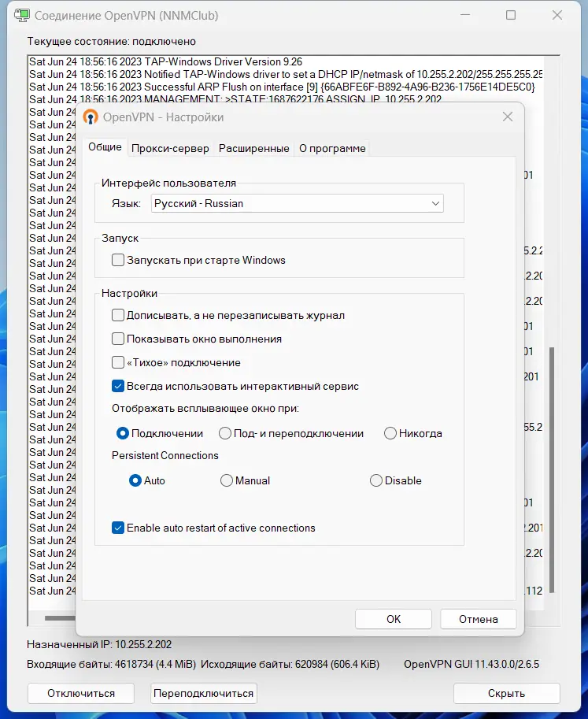Click Входящие байты: 4618734 value
The width and height of the screenshot is (588, 719).
pyautogui.click(x=111, y=664)
